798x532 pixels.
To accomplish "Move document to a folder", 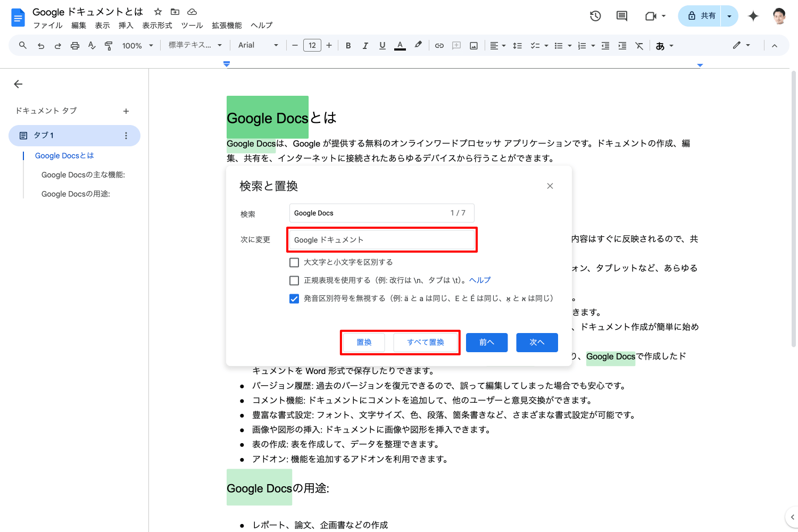I will click(175, 12).
